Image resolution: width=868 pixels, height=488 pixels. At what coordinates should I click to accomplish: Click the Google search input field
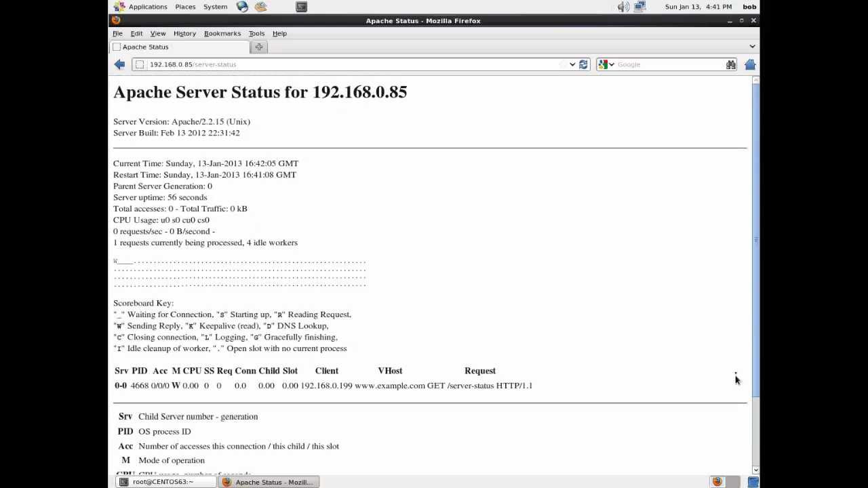[x=668, y=64]
